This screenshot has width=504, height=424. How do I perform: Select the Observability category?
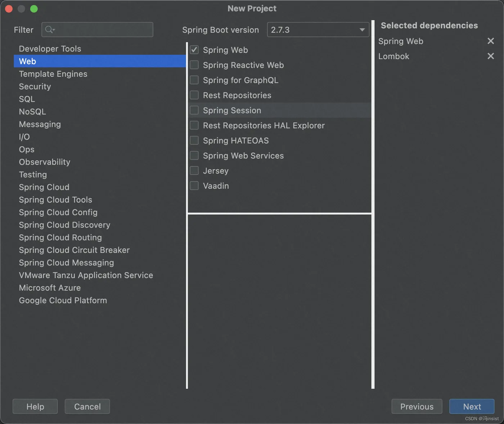pos(100,162)
